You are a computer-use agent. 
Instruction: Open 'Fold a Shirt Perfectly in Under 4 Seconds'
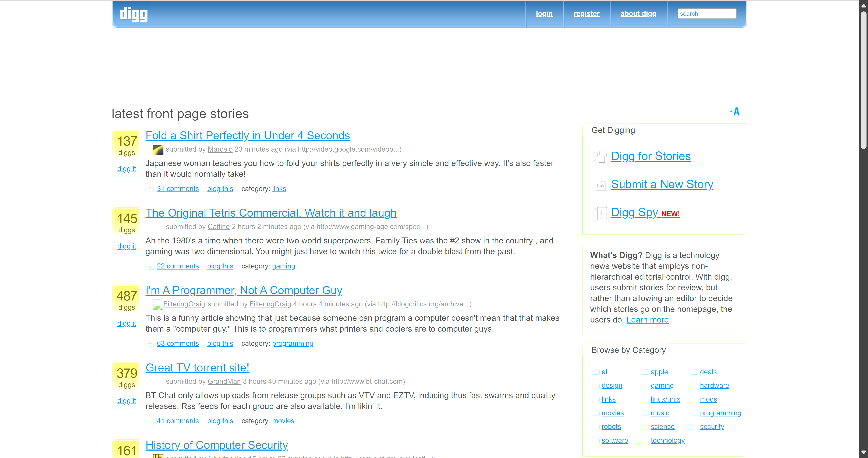click(x=248, y=135)
